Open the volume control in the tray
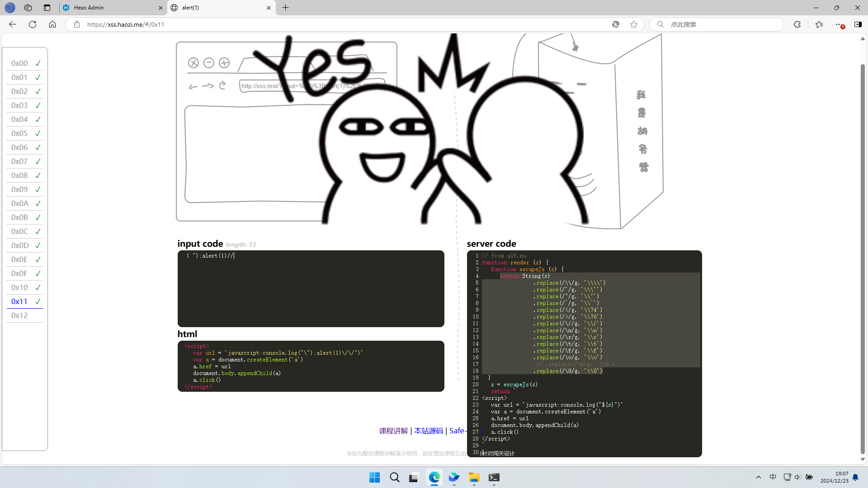 [797, 477]
